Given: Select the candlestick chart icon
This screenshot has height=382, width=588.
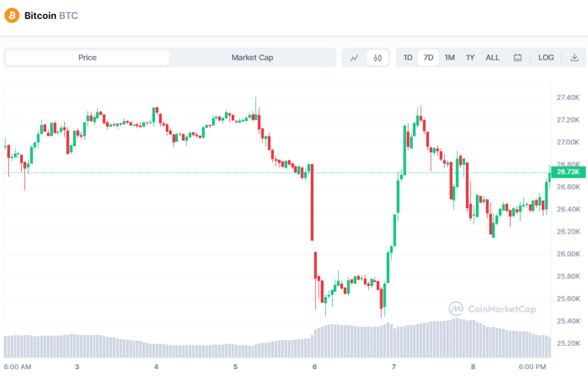Looking at the screenshot, I should 377,57.
